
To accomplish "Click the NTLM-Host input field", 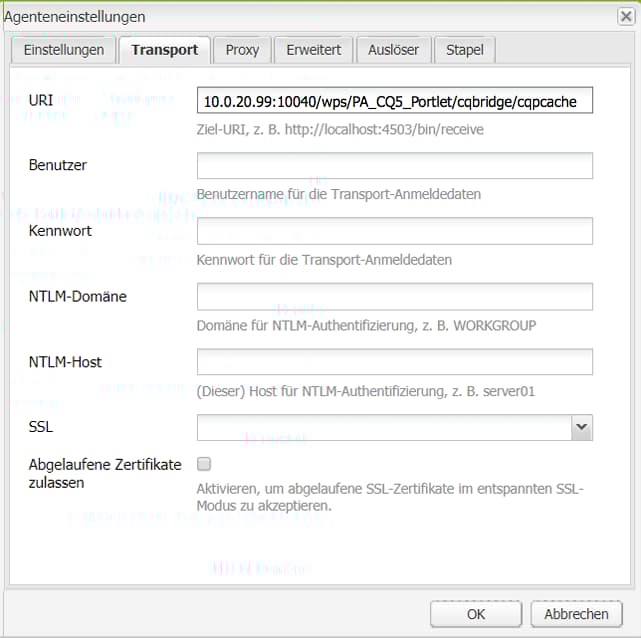I will [x=395, y=362].
